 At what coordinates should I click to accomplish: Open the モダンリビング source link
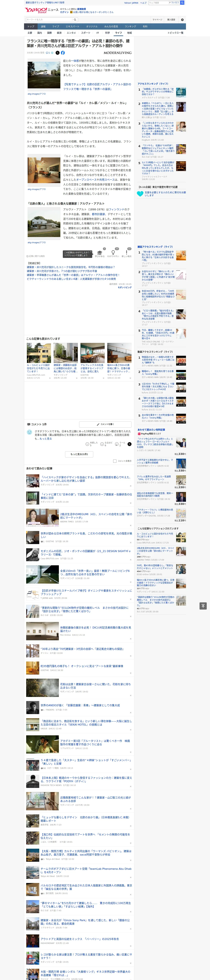pyautogui.click(x=124, y=288)
